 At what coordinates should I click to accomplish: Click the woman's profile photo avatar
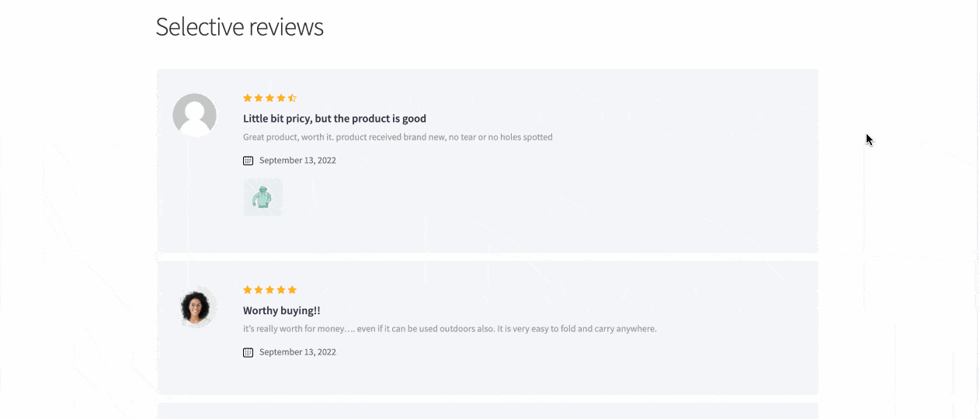pos(196,307)
